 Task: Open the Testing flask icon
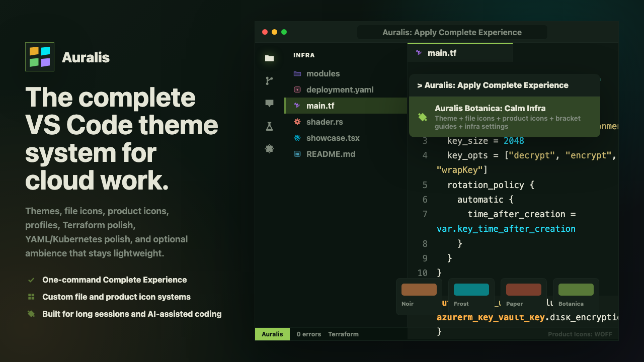(x=269, y=126)
